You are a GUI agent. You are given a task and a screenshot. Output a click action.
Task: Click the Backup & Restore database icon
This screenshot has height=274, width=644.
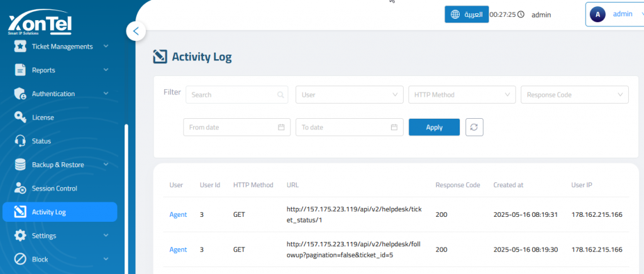(x=20, y=165)
